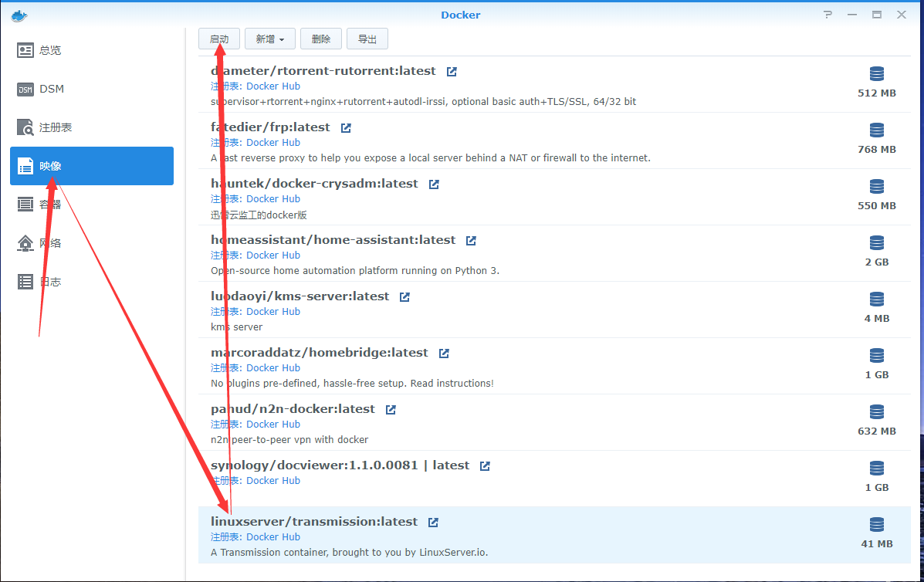924x582 pixels.
Task: Open external link icon for synology/docviewer
Action: [485, 466]
